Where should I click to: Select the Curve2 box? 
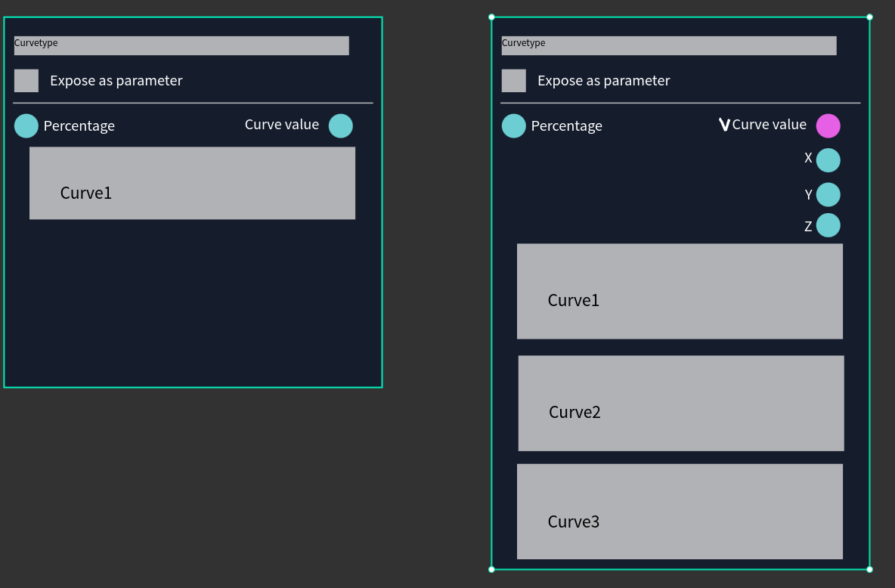click(x=681, y=403)
